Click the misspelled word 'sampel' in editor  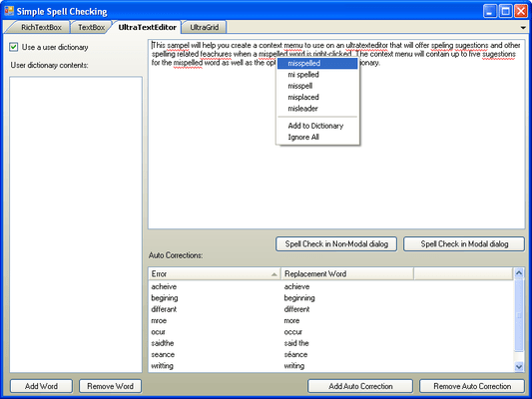click(x=178, y=46)
